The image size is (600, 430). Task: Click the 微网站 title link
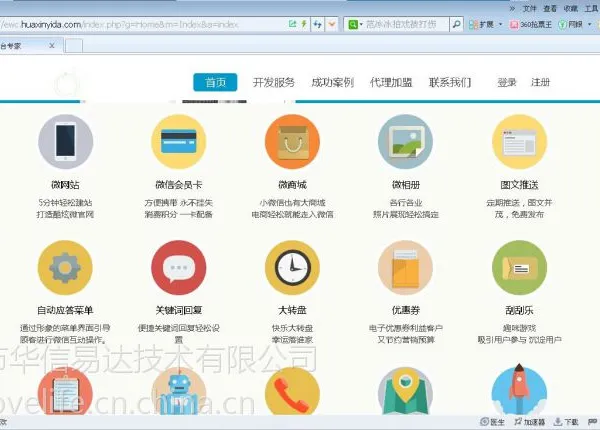65,185
